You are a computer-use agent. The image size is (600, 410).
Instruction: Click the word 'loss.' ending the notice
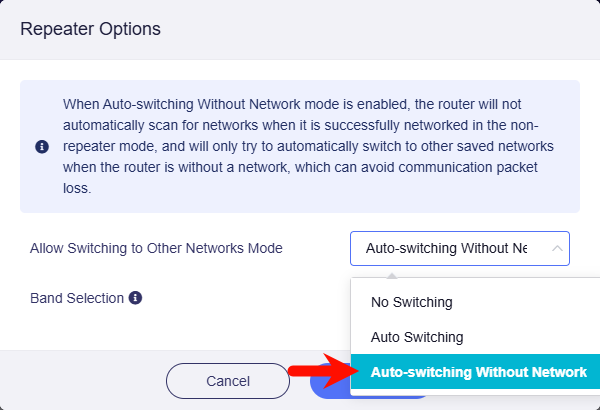point(77,188)
